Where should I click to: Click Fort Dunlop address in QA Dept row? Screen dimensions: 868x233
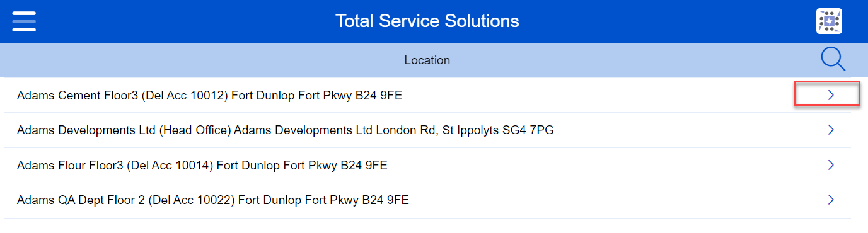[x=267, y=201]
